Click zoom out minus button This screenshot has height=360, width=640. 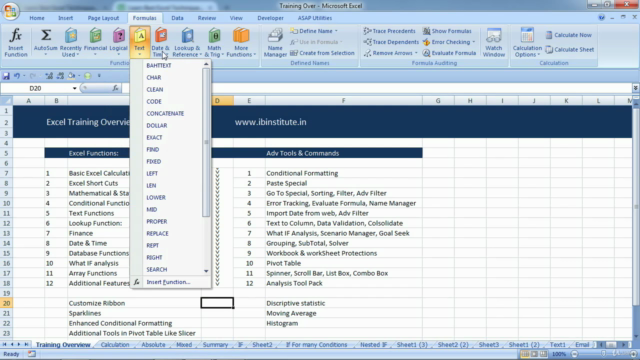(x=574, y=354)
